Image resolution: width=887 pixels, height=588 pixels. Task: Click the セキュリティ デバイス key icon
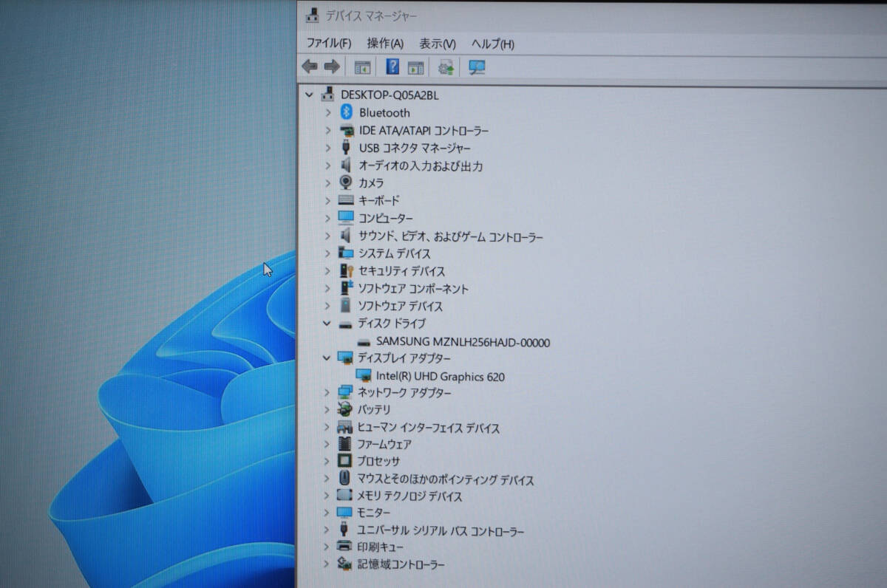click(346, 271)
